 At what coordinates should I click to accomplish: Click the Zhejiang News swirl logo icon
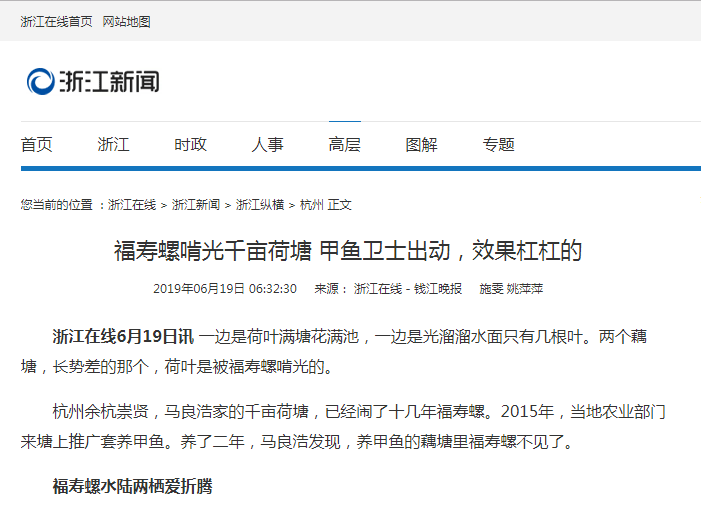(x=41, y=82)
